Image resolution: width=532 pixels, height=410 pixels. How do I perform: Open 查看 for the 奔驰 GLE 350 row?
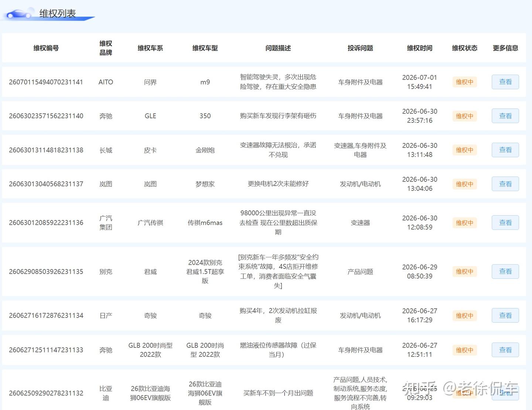click(x=505, y=116)
